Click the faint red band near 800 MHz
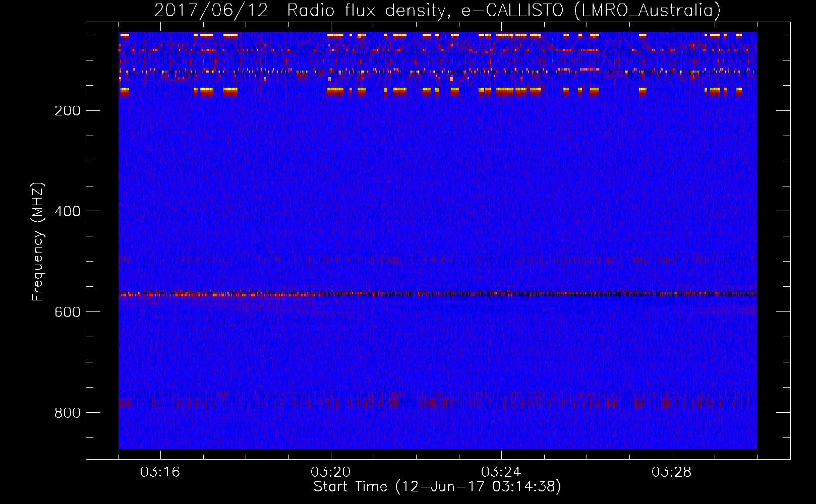This screenshot has width=816, height=504. (x=438, y=403)
